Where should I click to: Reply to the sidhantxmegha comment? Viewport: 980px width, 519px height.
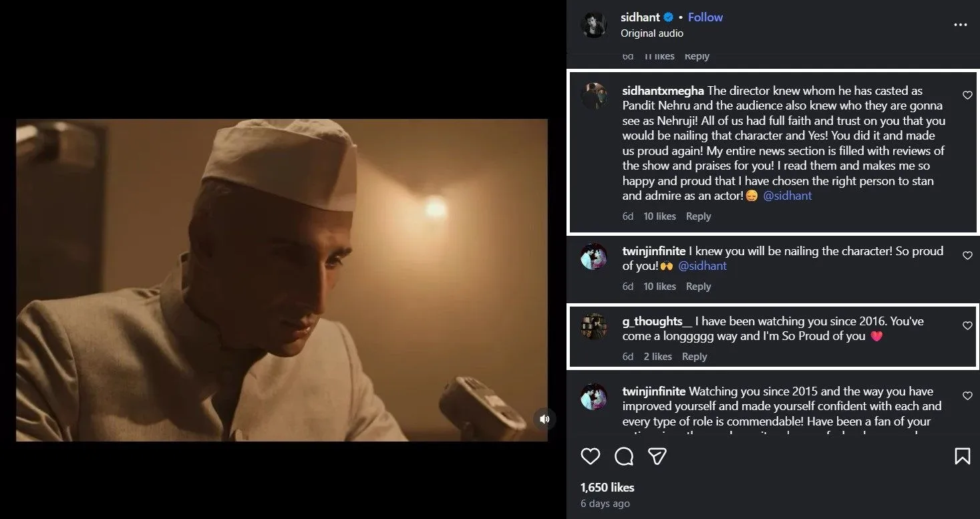coord(698,216)
